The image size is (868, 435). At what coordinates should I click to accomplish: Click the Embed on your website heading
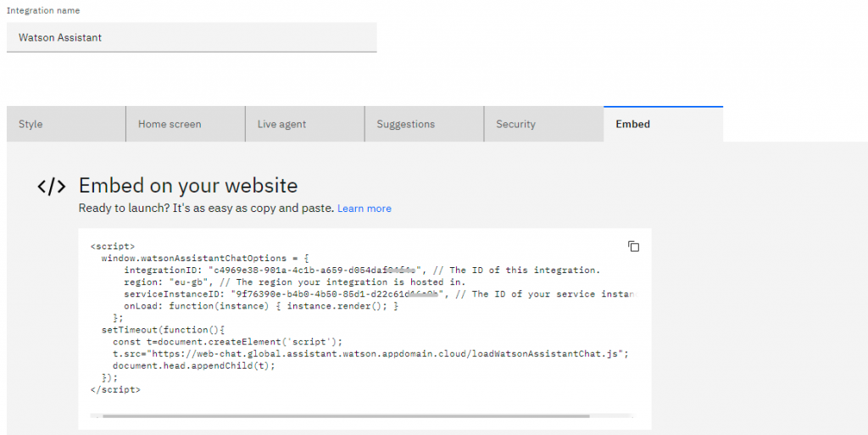[187, 186]
